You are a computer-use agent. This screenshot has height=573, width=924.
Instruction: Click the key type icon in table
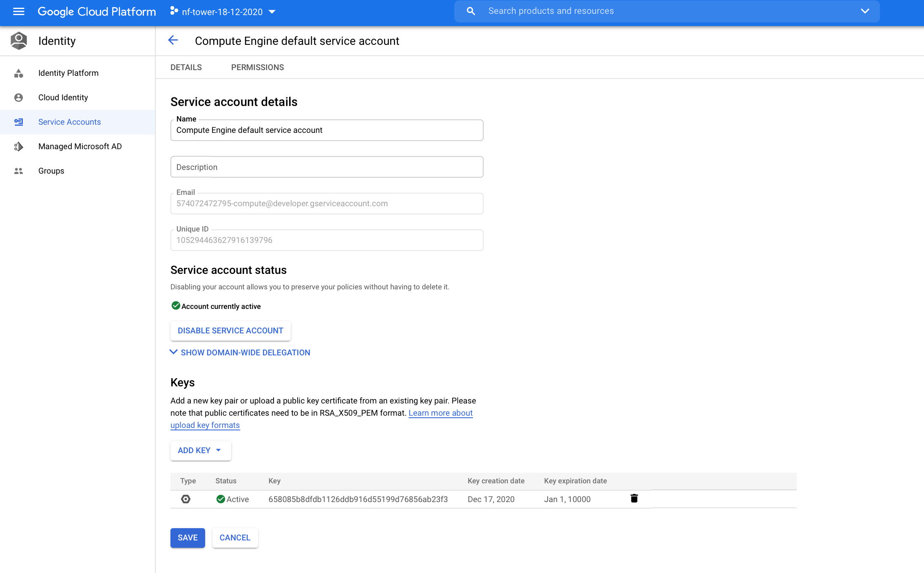[x=186, y=499]
